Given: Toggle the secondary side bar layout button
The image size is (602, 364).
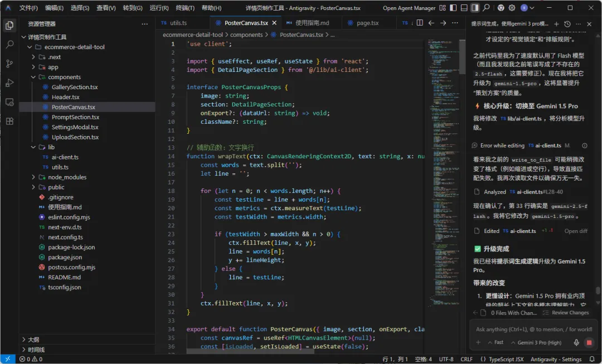Looking at the screenshot, I should click(x=475, y=8).
